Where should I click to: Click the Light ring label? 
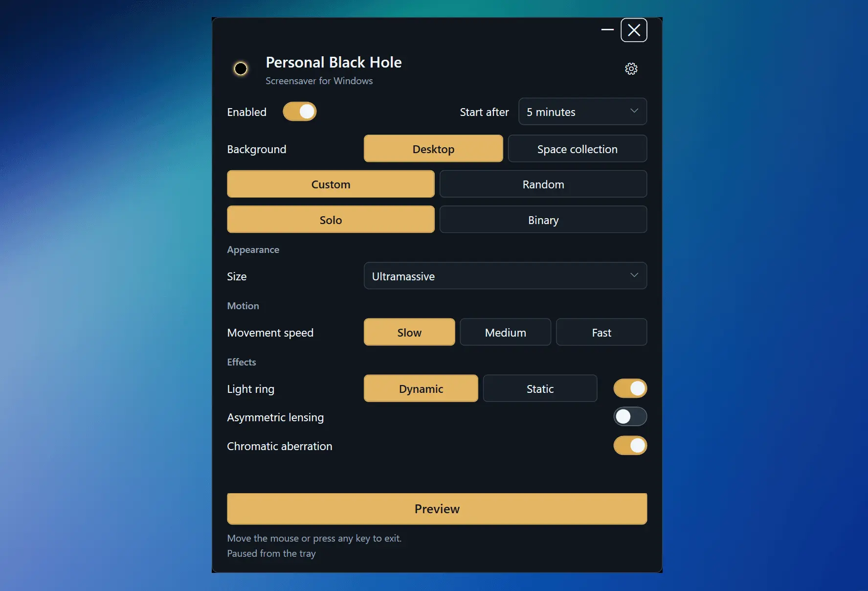click(250, 389)
